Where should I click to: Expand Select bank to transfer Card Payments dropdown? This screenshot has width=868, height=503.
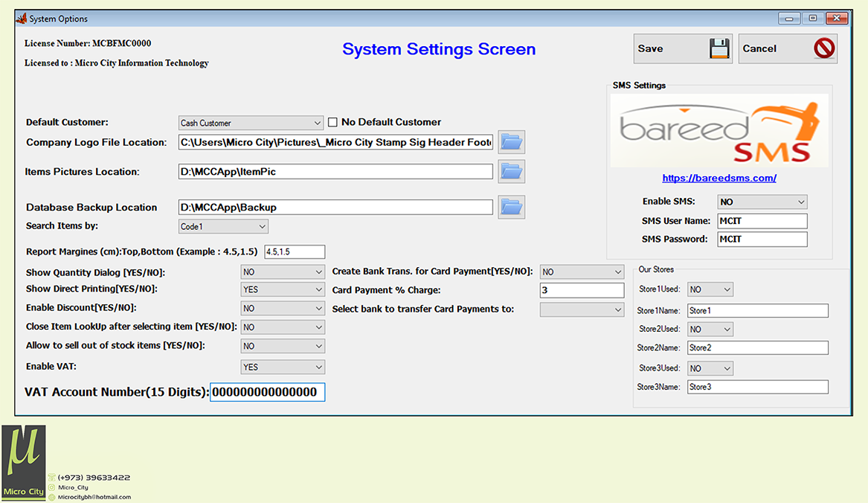point(582,310)
